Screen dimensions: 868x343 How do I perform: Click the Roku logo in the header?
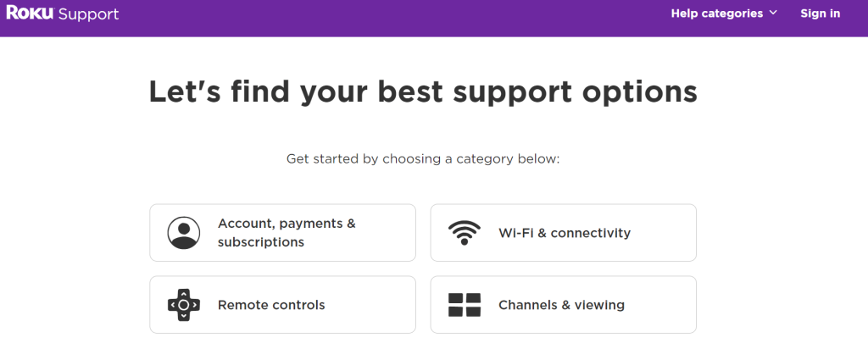pyautogui.click(x=30, y=14)
